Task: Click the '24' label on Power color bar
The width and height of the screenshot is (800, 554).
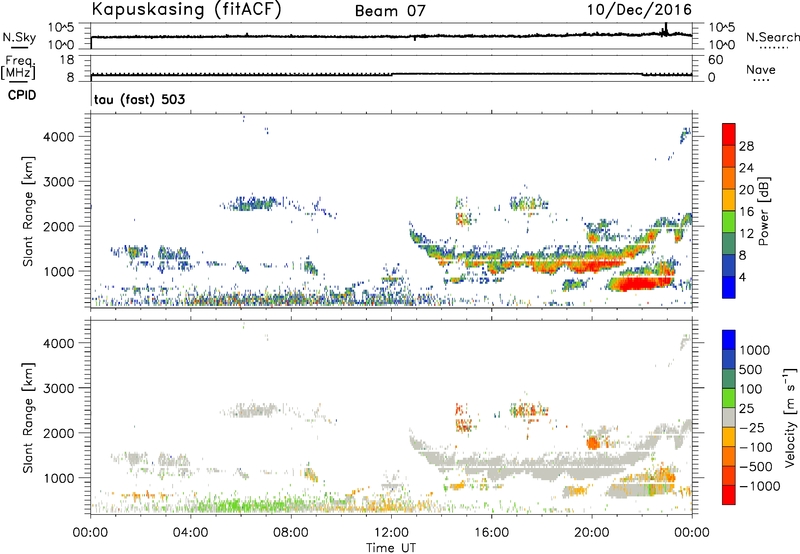Action: click(x=746, y=168)
